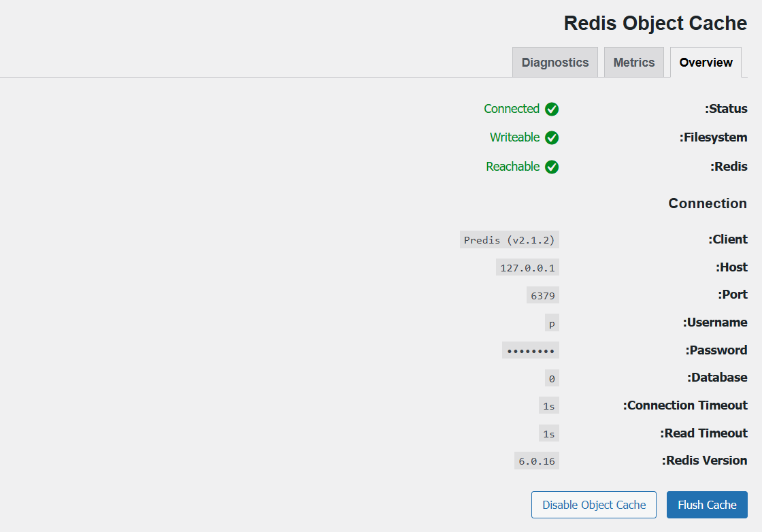The image size is (762, 532).
Task: Open the Metrics tab
Action: pos(634,63)
